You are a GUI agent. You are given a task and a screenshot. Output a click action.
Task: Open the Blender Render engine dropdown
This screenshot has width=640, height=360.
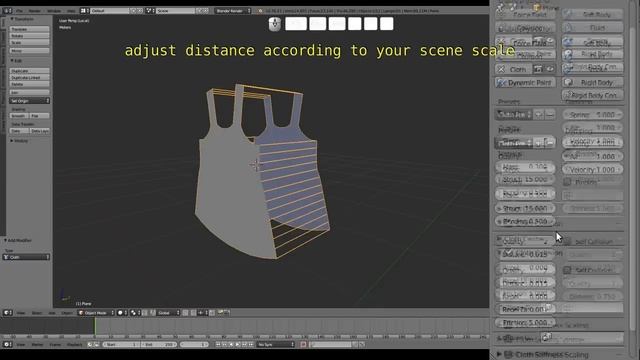click(233, 11)
